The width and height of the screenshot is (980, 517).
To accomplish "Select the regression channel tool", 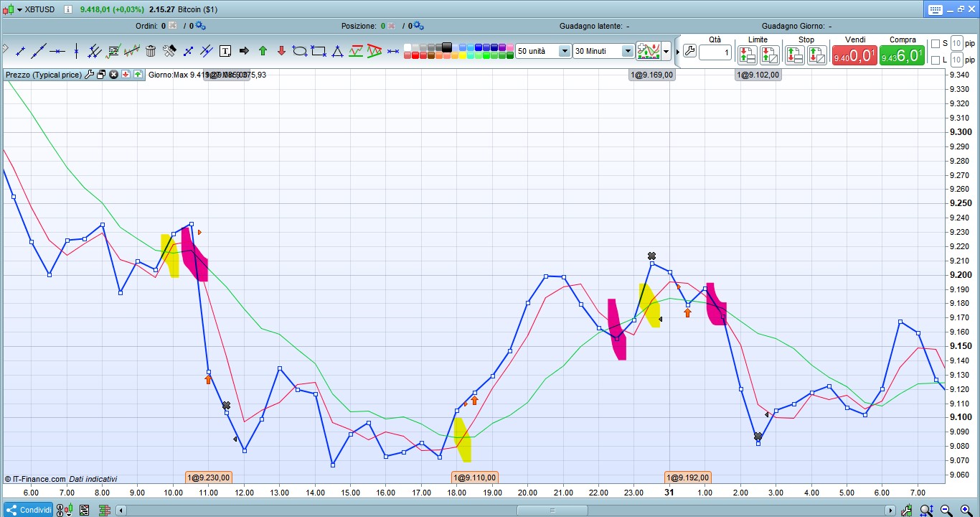I will (x=131, y=51).
